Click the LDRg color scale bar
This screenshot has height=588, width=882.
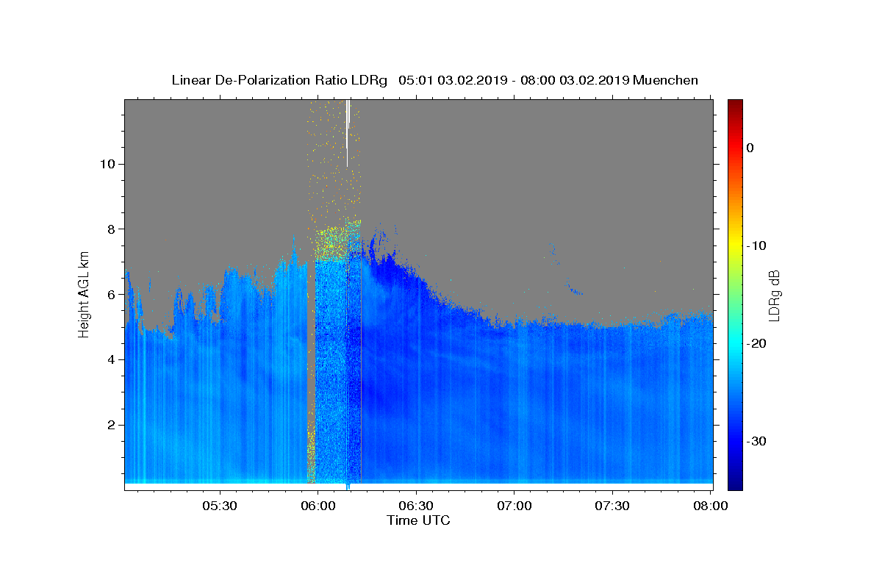735,294
